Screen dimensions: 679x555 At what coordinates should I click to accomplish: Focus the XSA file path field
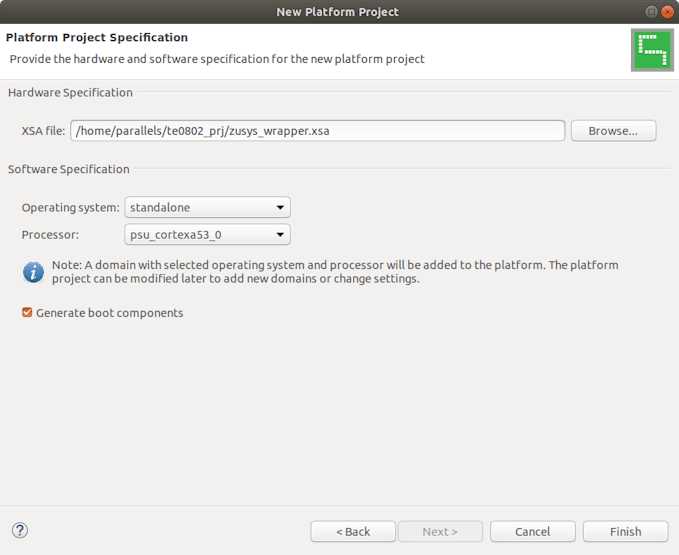[x=317, y=131]
